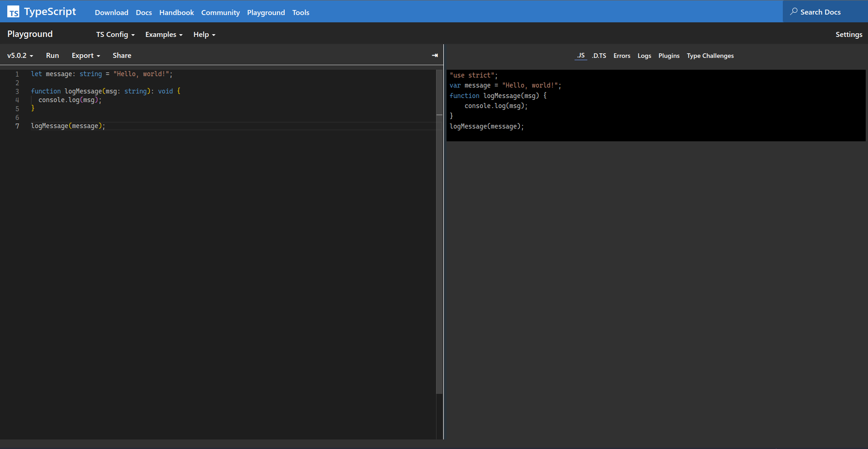Go to the Download page
The height and width of the screenshot is (449, 868).
coord(112,13)
